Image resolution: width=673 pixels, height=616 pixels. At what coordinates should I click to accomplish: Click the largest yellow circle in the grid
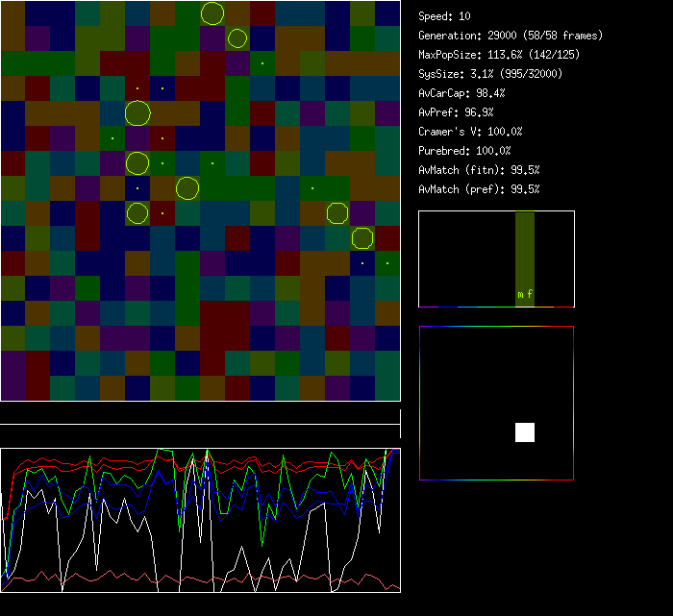point(137,114)
